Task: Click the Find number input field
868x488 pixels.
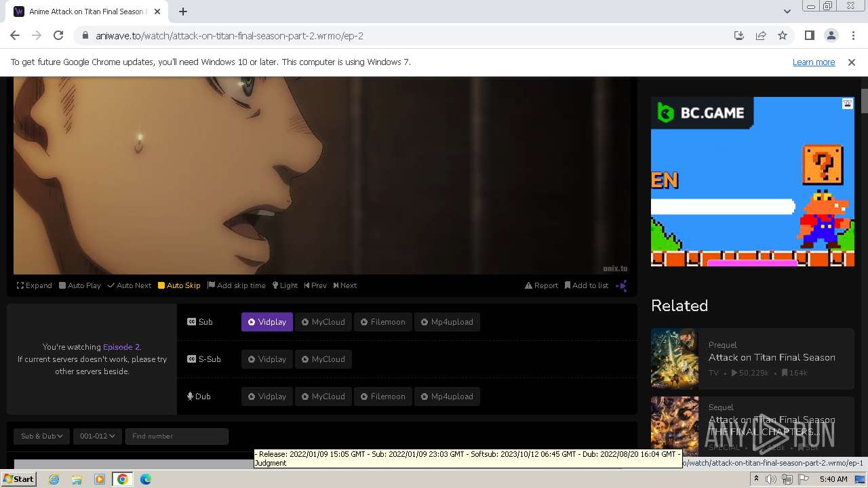Action: coord(176,436)
